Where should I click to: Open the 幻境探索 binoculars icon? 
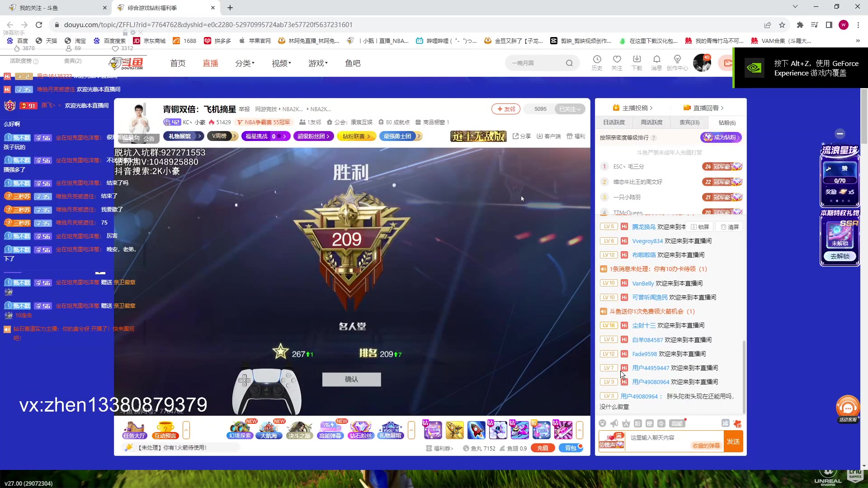pyautogui.click(x=240, y=430)
